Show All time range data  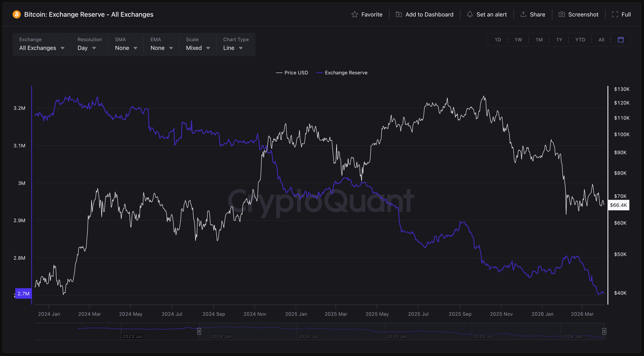pos(601,40)
